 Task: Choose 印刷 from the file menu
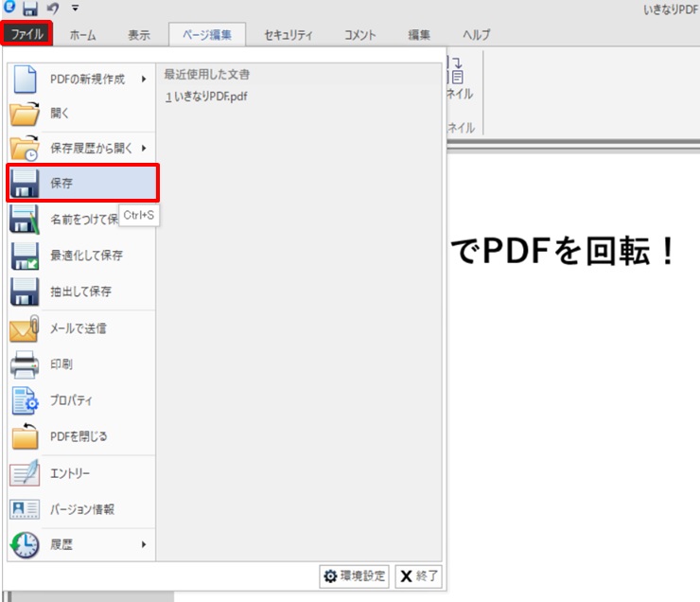pos(61,364)
